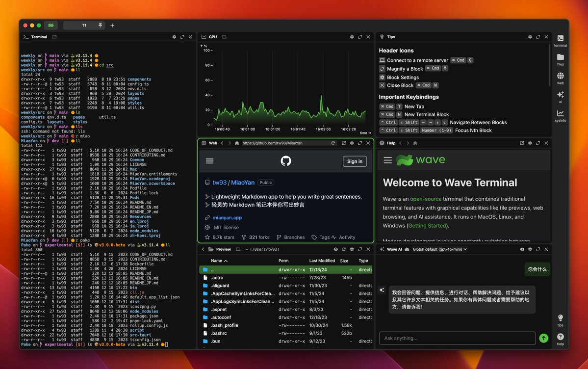The height and width of the screenshot is (369, 588).
Task: Click Preview block connection icon
Action: click(238, 249)
